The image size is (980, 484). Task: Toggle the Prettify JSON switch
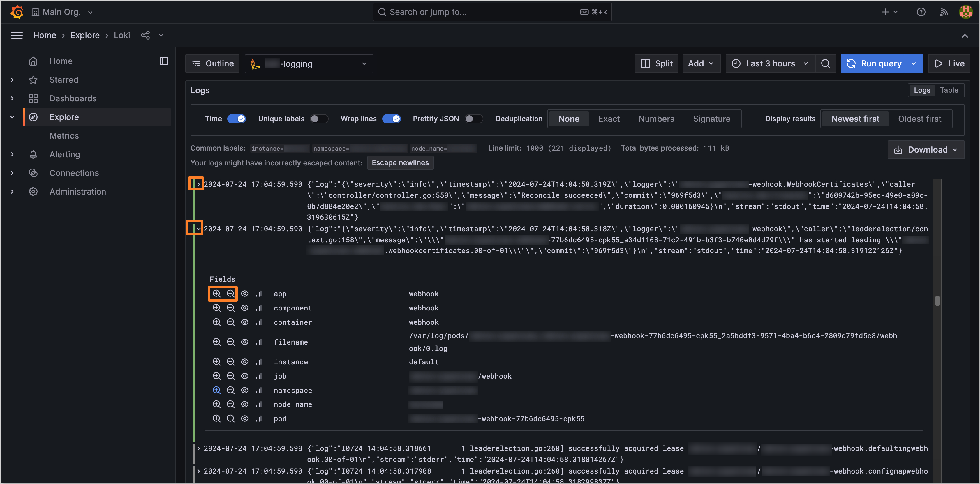[472, 118]
